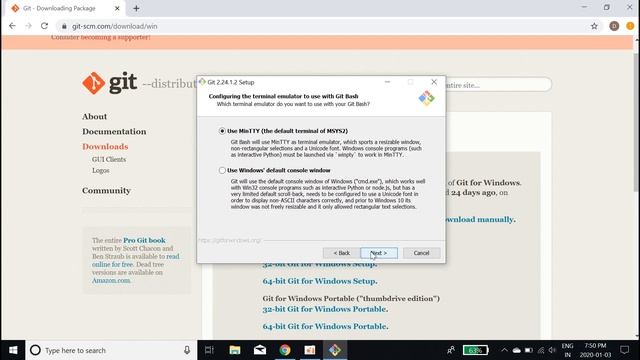The width and height of the screenshot is (640, 360).
Task: Select Use MinTTY radio option
Action: point(222,131)
